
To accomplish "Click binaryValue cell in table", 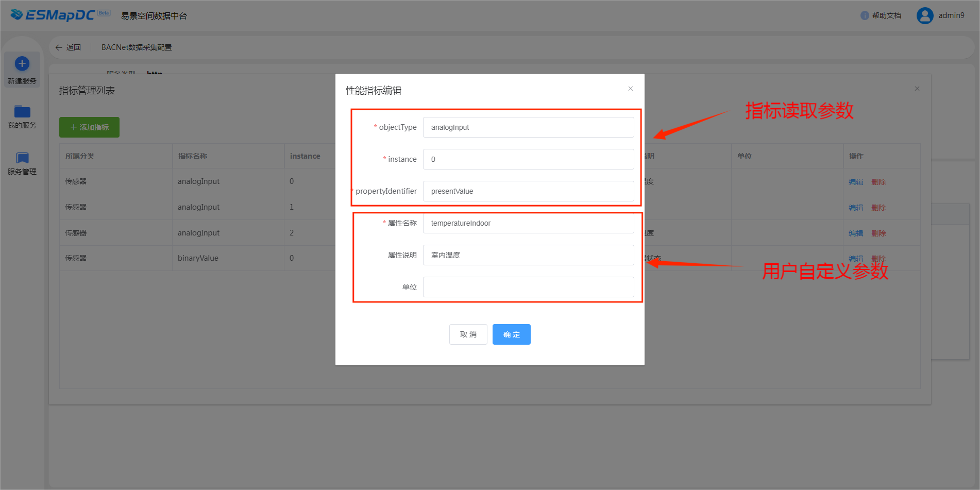I will 198,258.
